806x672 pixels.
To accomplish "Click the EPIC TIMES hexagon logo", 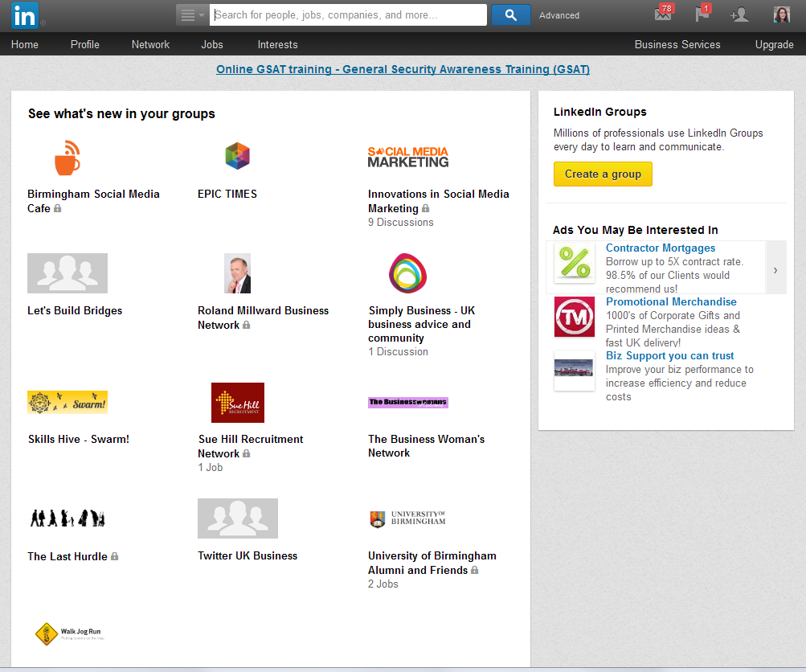I will coord(237,156).
